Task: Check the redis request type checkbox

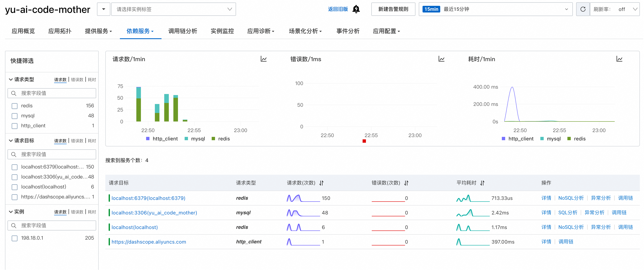Action: point(15,106)
